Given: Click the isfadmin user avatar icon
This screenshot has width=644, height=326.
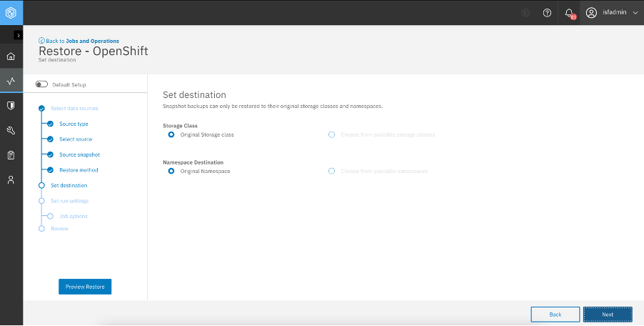Looking at the screenshot, I should click(x=591, y=13).
